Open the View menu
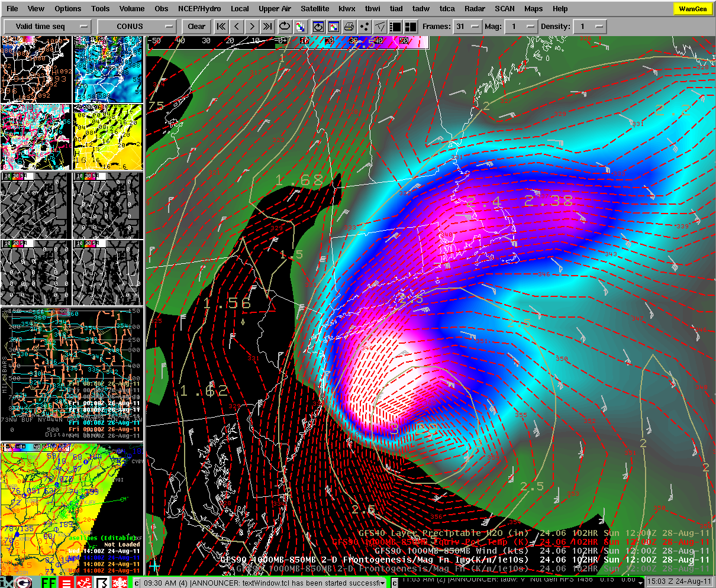The width and height of the screenshot is (716, 588). pos(36,9)
